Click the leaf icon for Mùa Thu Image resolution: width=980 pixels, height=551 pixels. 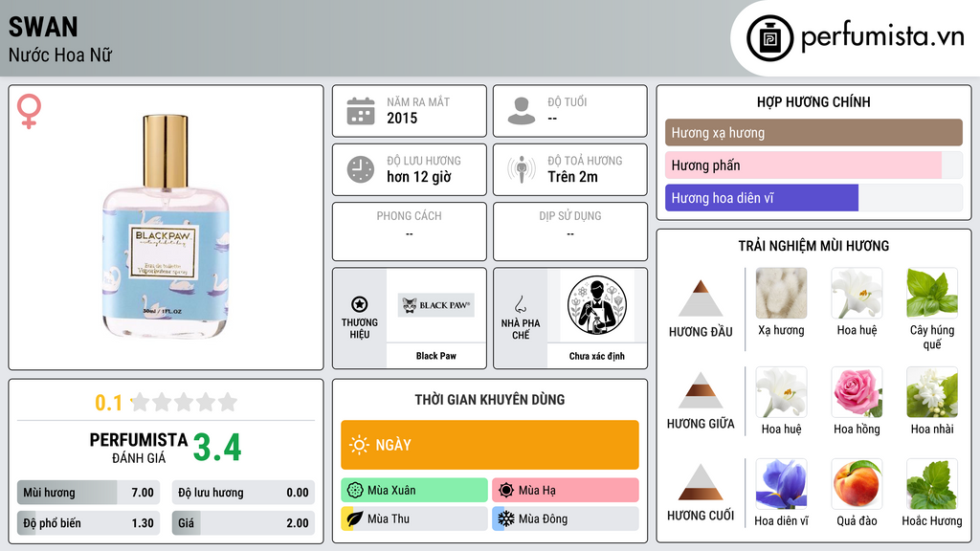(355, 518)
